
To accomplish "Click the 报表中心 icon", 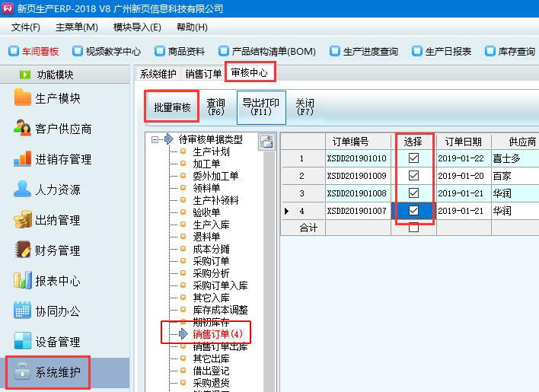I will pos(22,281).
